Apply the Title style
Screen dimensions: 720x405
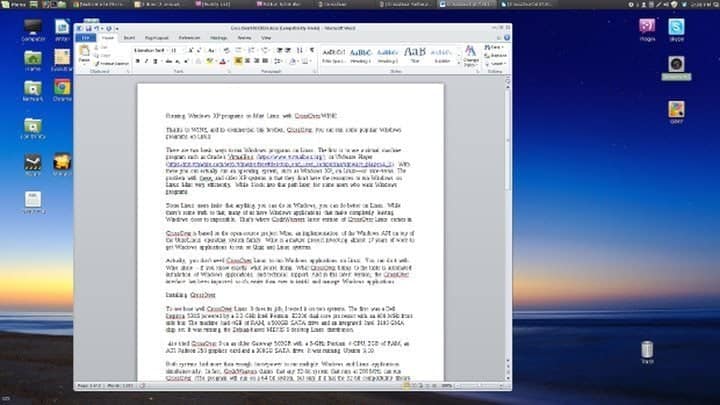(415, 55)
